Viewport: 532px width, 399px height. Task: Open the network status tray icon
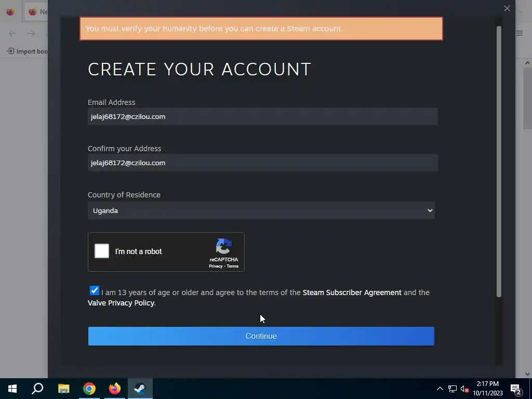[453, 389]
